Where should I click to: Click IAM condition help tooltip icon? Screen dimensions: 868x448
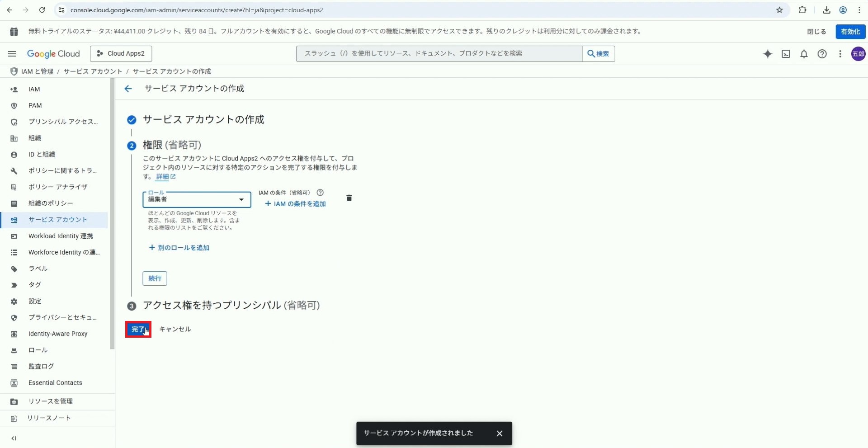point(320,193)
